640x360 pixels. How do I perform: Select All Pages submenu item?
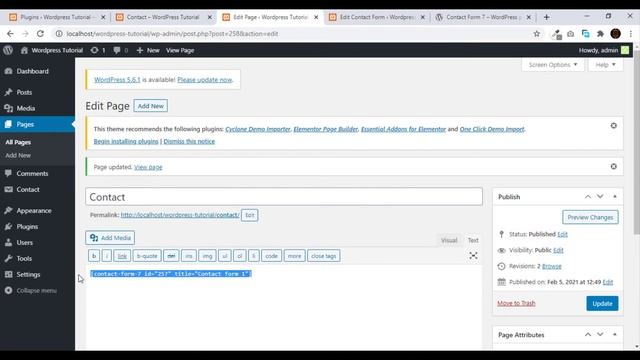tap(18, 142)
